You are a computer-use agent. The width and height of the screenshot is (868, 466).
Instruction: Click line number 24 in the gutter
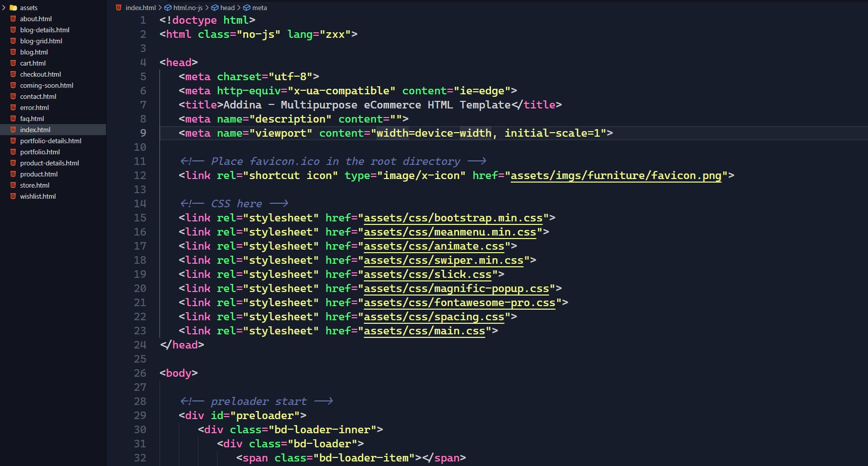pyautogui.click(x=140, y=345)
